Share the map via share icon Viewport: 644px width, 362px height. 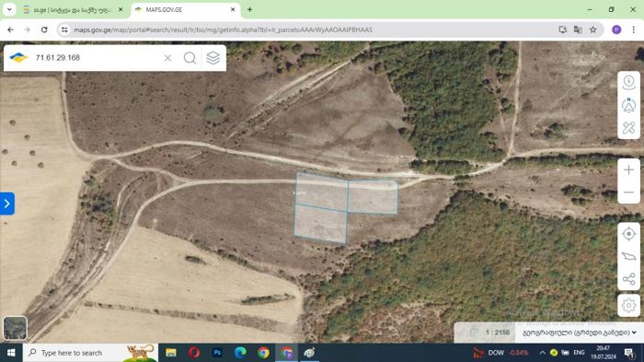(x=628, y=279)
